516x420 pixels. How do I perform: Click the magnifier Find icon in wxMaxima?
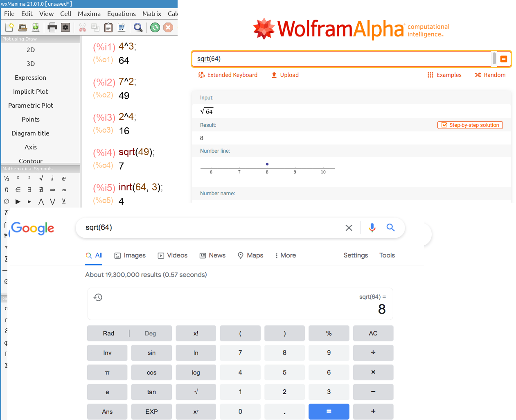[x=138, y=27]
